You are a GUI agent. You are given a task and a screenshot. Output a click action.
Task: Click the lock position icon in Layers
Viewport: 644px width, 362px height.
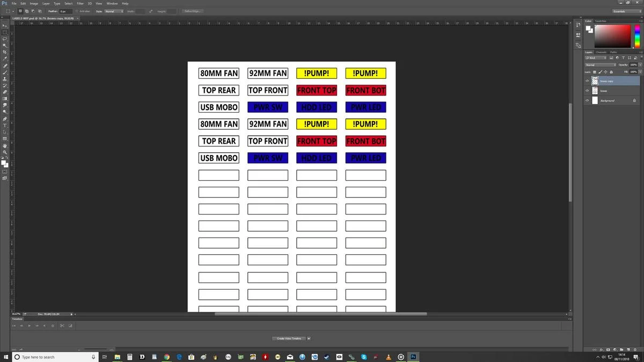point(604,72)
